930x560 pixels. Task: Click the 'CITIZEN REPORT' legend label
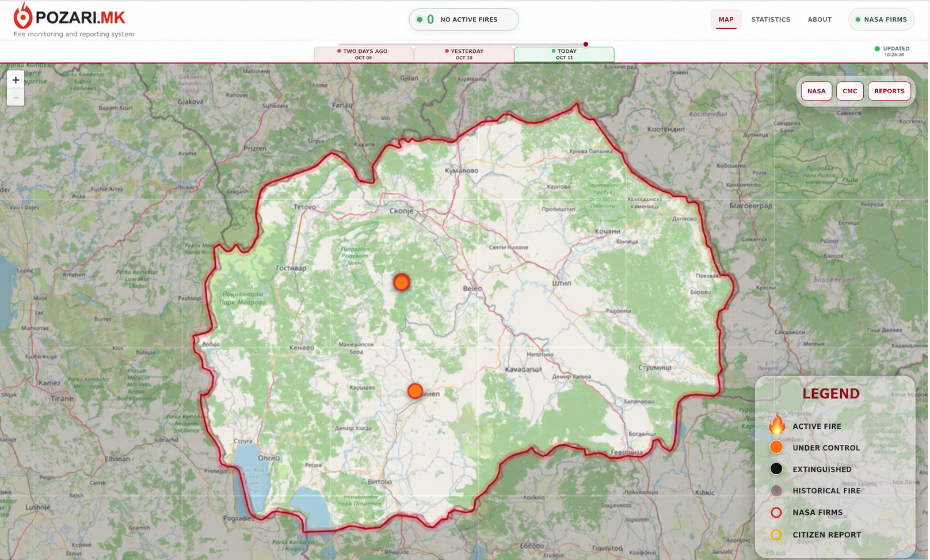pyautogui.click(x=826, y=535)
